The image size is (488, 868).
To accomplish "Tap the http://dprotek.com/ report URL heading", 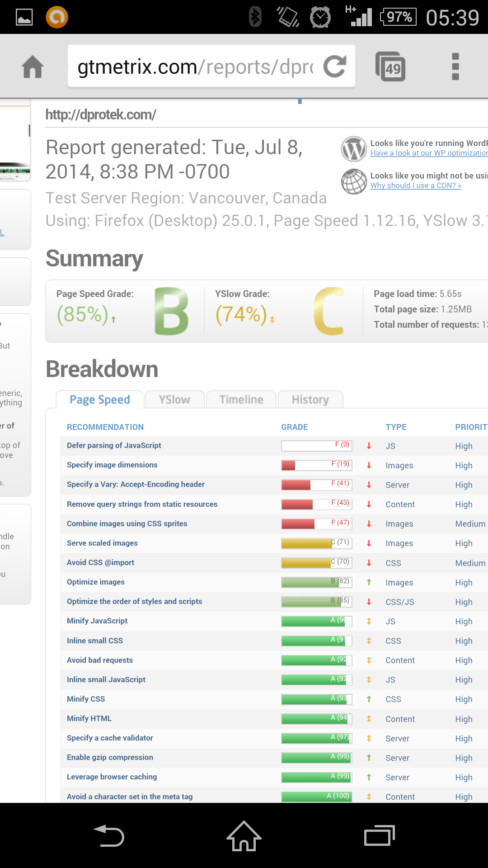I will (101, 115).
